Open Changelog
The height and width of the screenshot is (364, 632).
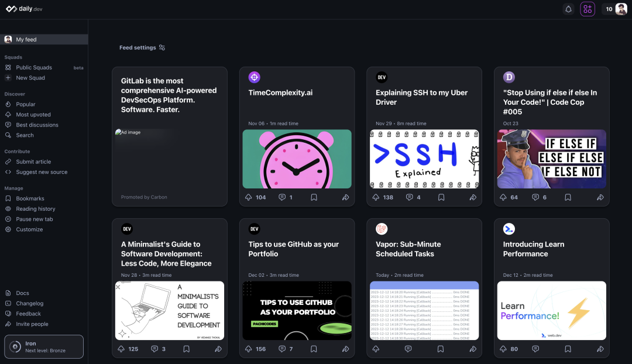pos(44,303)
